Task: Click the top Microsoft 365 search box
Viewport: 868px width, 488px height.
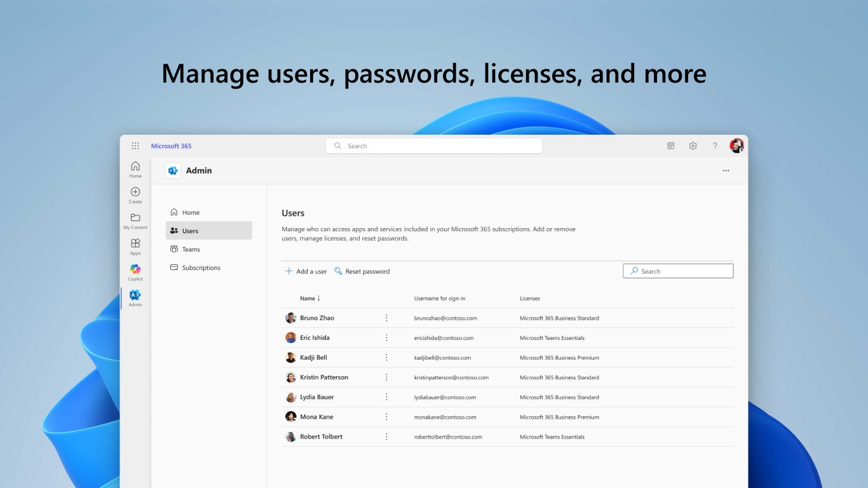Action: (434, 146)
